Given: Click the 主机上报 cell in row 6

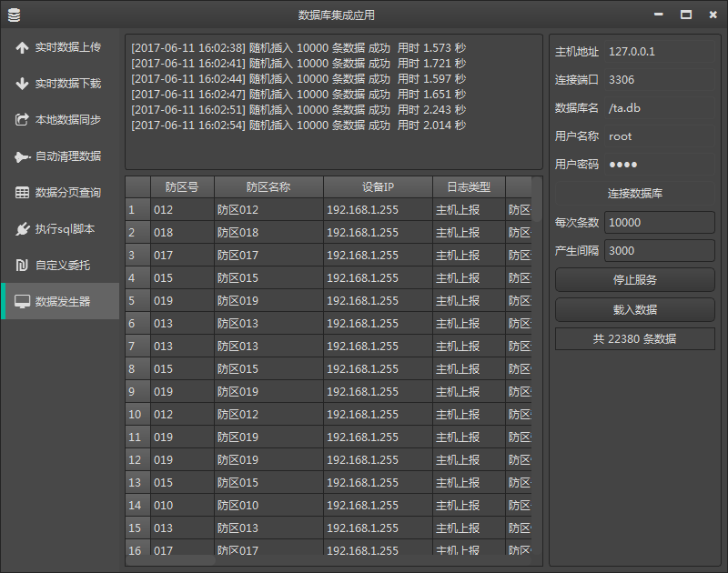Looking at the screenshot, I should click(x=469, y=324).
